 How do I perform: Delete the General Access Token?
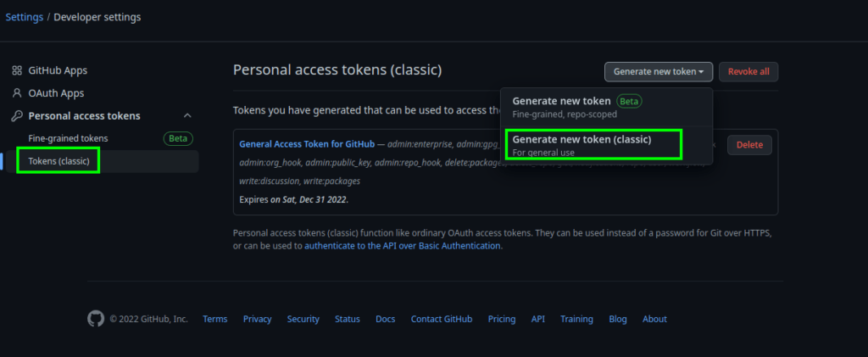pos(749,145)
